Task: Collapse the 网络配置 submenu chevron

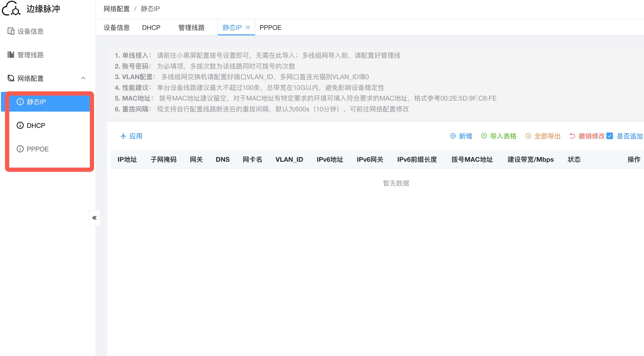Action: tap(83, 78)
